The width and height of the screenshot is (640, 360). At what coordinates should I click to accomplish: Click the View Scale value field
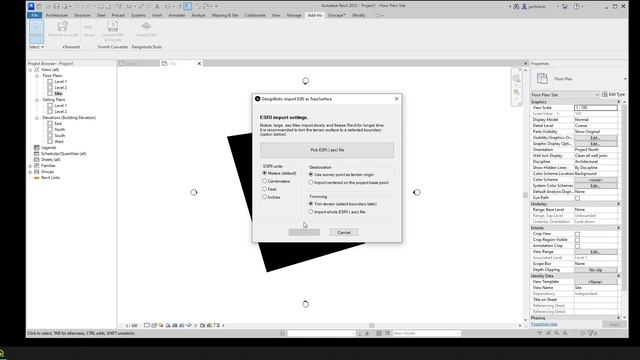[596, 108]
